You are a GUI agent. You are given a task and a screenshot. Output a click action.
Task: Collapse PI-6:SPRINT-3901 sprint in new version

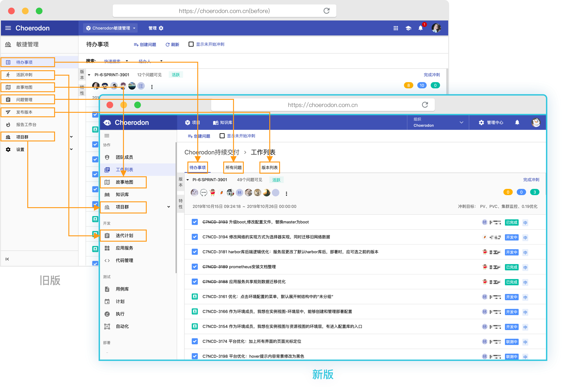click(x=187, y=180)
